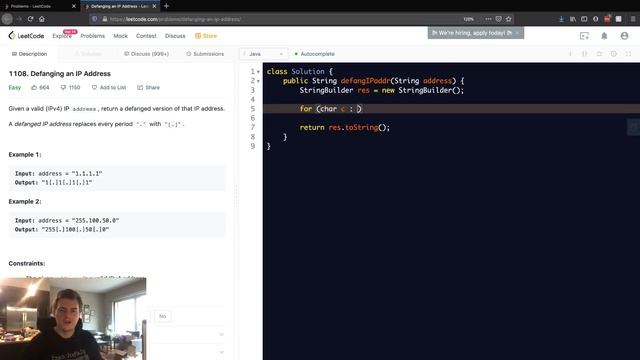Click the browser back arrow

point(7,19)
